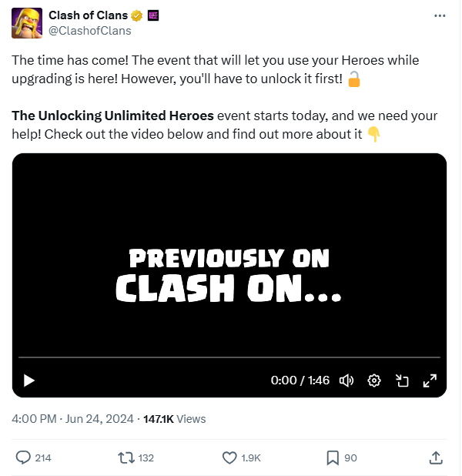View the 147.1K Views count

pyautogui.click(x=174, y=419)
